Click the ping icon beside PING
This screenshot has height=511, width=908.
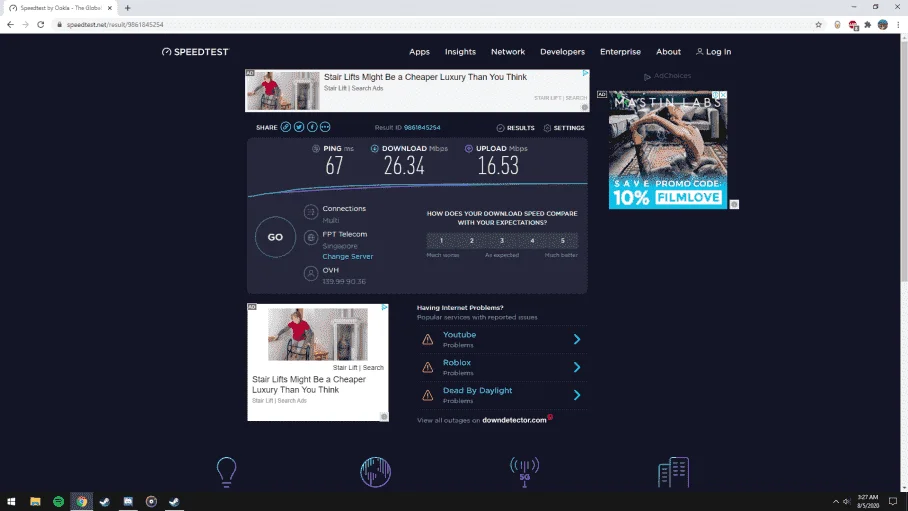click(316, 149)
